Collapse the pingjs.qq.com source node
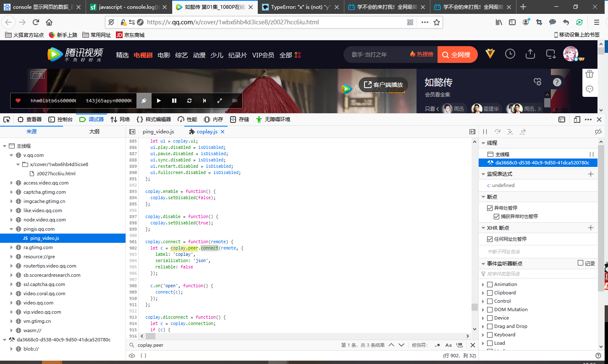The image size is (608, 364). (x=12, y=229)
